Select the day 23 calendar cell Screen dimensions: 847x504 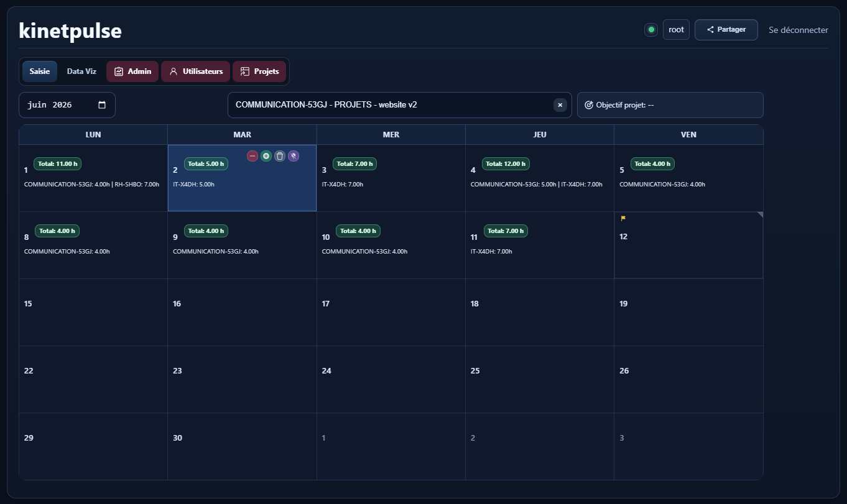[242, 380]
